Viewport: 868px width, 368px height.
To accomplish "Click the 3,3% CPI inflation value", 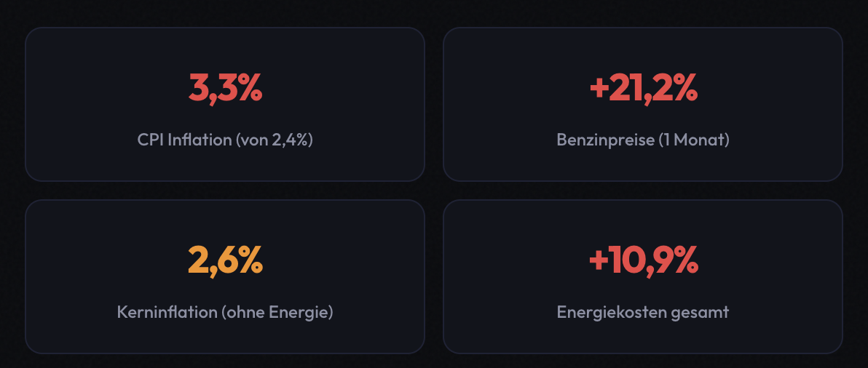I will click(x=225, y=89).
